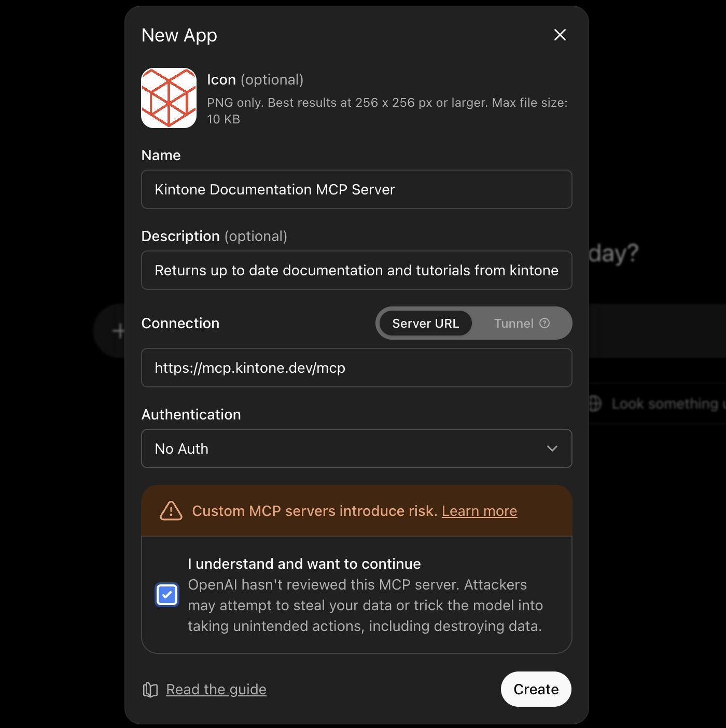Click the guide book icon
The image size is (726, 728).
point(150,690)
